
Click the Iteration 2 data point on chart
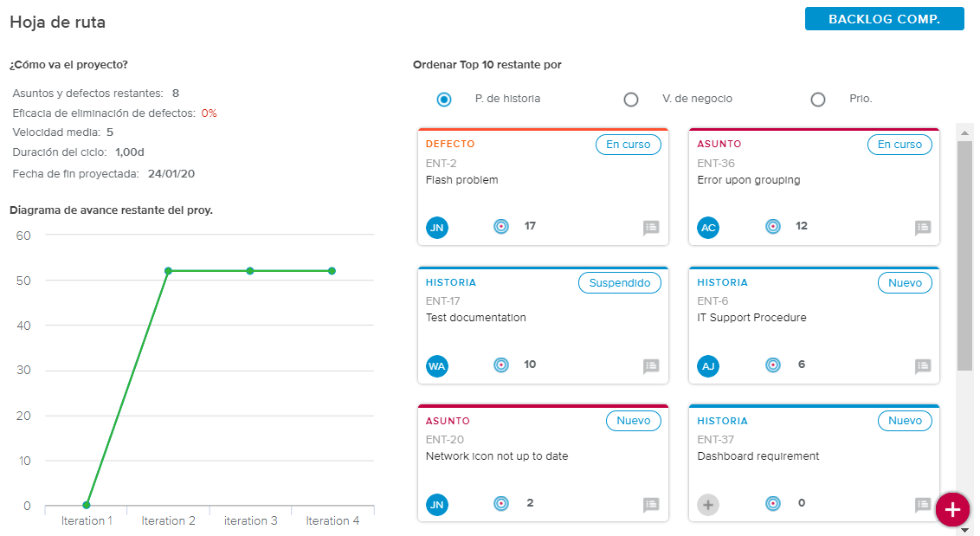168,271
